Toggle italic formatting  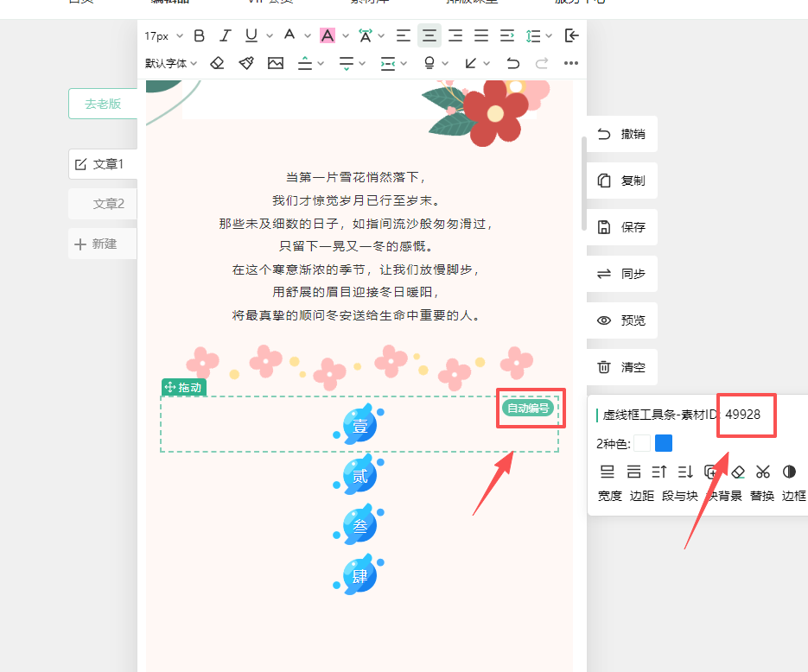point(226,35)
